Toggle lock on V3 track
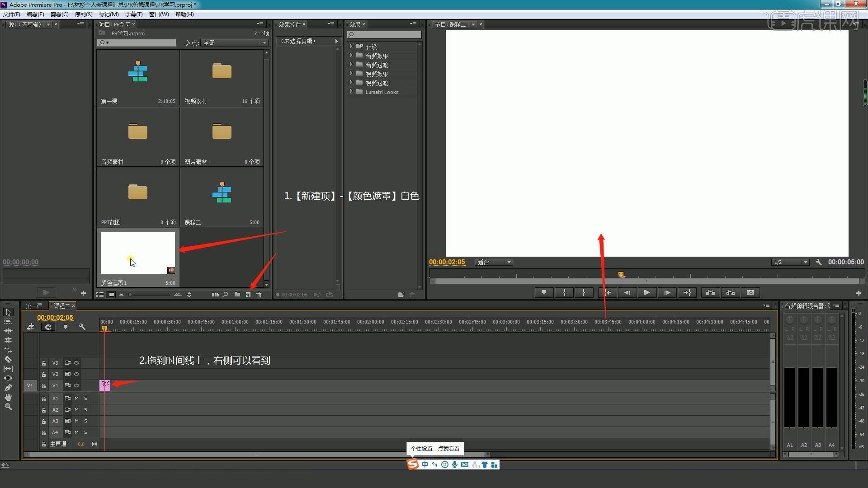Screen dimensions: 868x488 pos(44,363)
